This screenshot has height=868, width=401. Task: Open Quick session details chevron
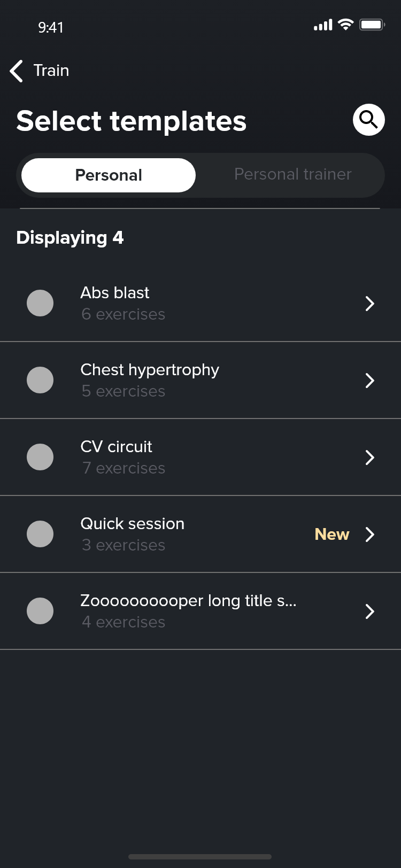(369, 534)
